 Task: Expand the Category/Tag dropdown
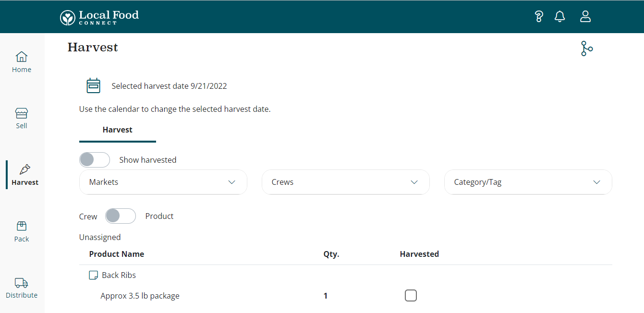tap(528, 182)
